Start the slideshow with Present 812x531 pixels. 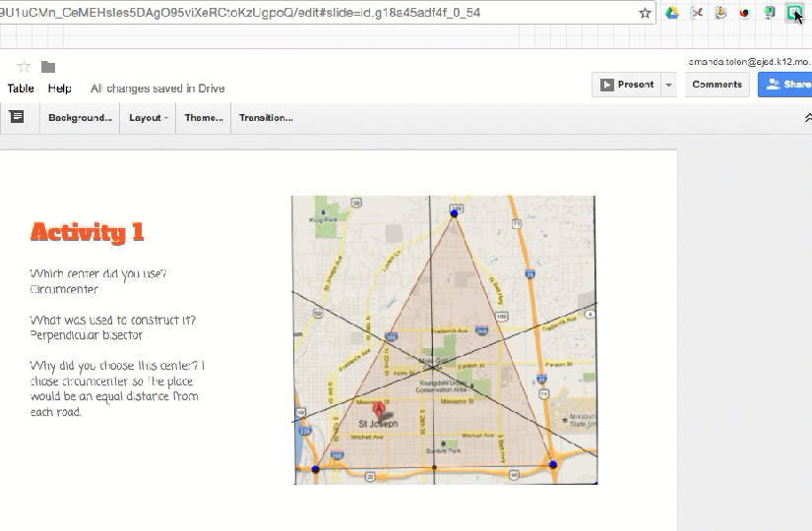627,85
